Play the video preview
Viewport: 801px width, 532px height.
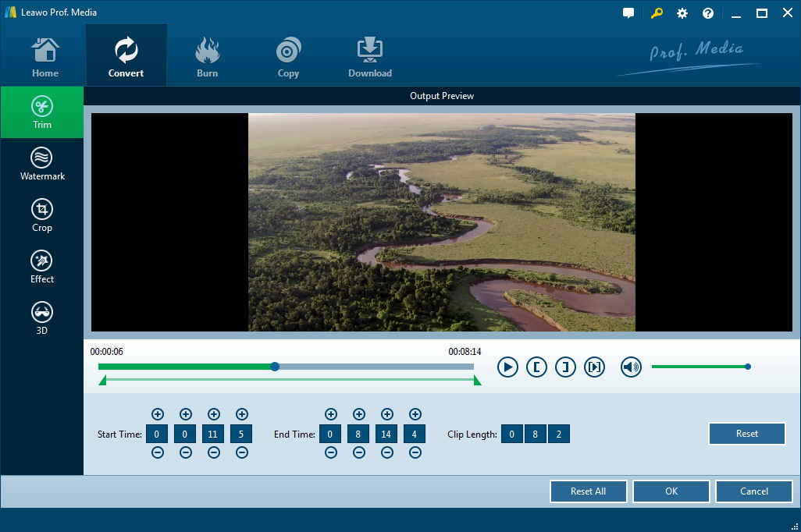(x=507, y=367)
